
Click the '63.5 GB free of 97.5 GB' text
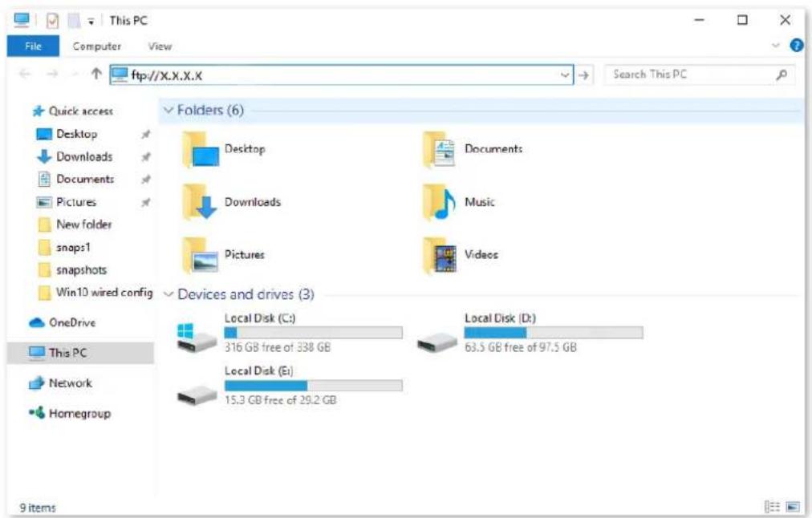521,347
